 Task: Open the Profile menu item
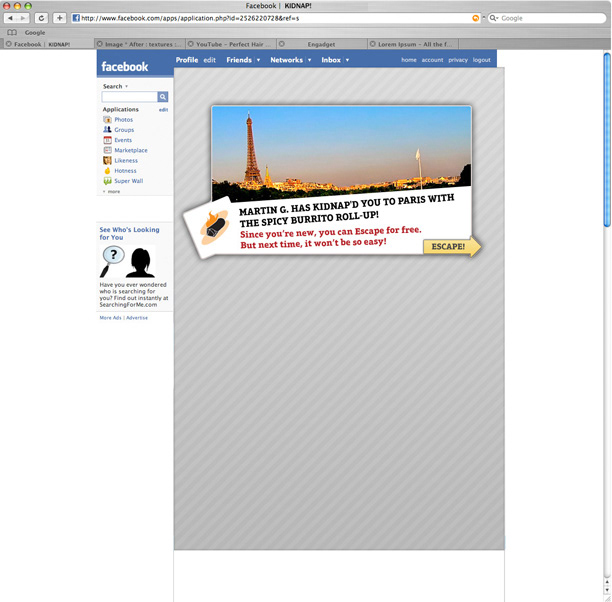point(187,60)
